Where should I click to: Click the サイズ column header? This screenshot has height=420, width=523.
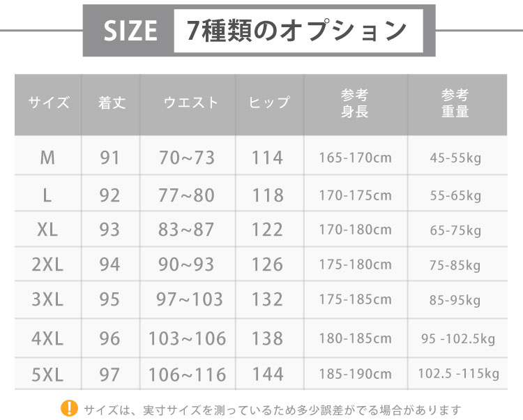point(49,103)
